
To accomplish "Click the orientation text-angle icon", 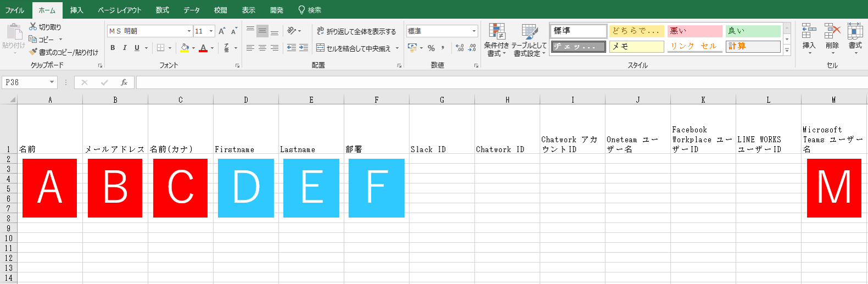I will coord(292,31).
